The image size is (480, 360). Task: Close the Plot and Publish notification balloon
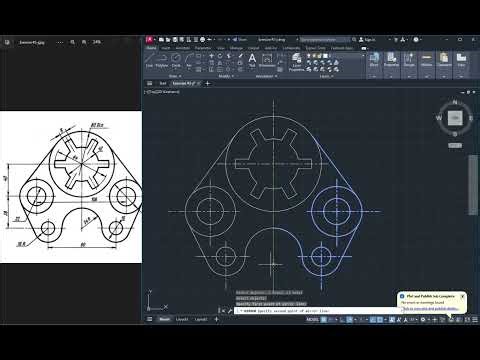click(x=462, y=296)
